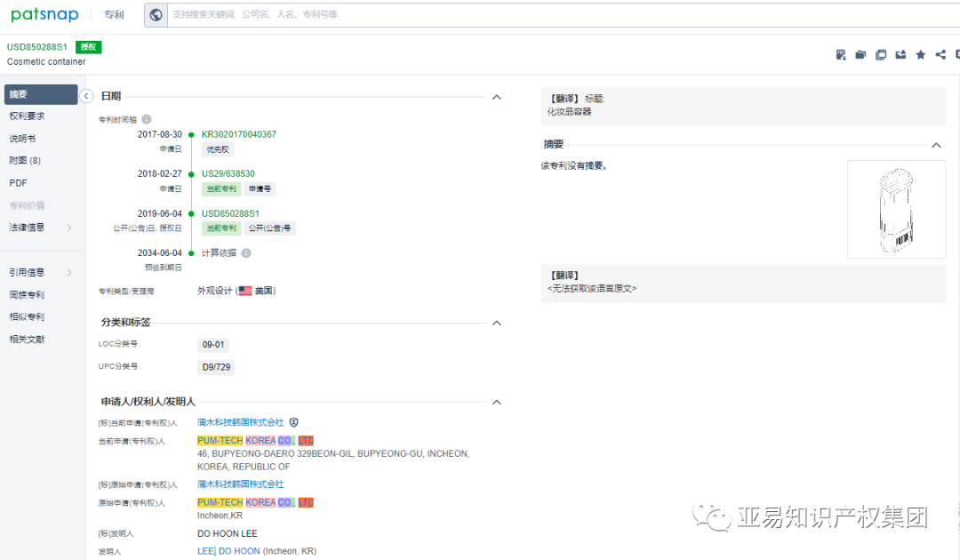Click highlighted LTD in original assignee
The image size is (960, 560).
[306, 502]
